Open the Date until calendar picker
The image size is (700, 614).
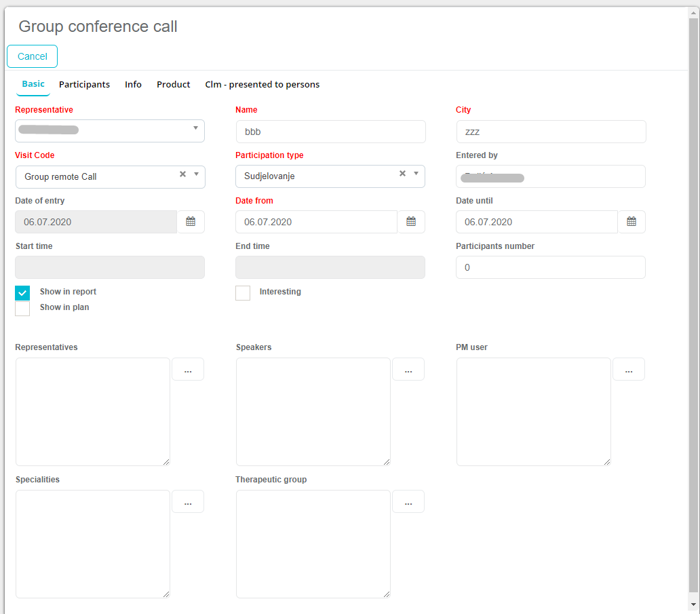pos(631,222)
